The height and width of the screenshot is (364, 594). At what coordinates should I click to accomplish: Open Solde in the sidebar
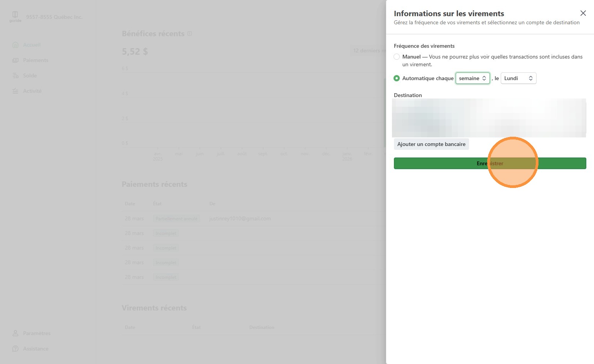[30, 75]
